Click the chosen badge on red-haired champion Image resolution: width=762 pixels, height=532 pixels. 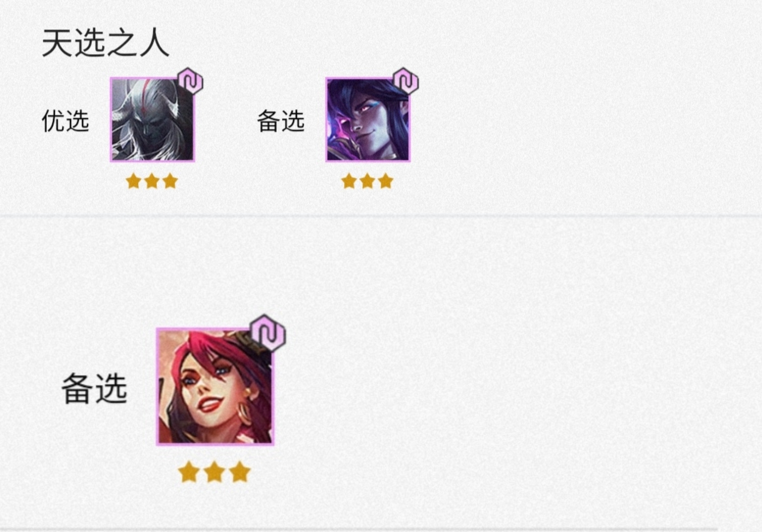pyautogui.click(x=268, y=333)
